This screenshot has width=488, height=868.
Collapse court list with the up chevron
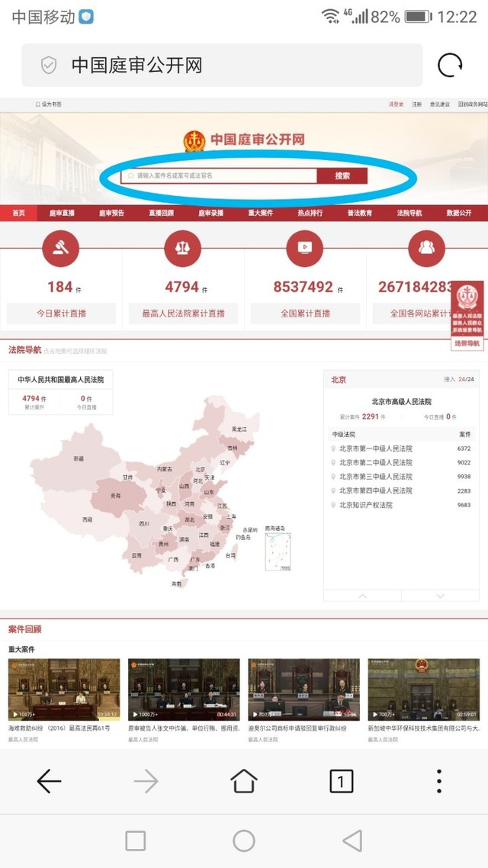362,596
